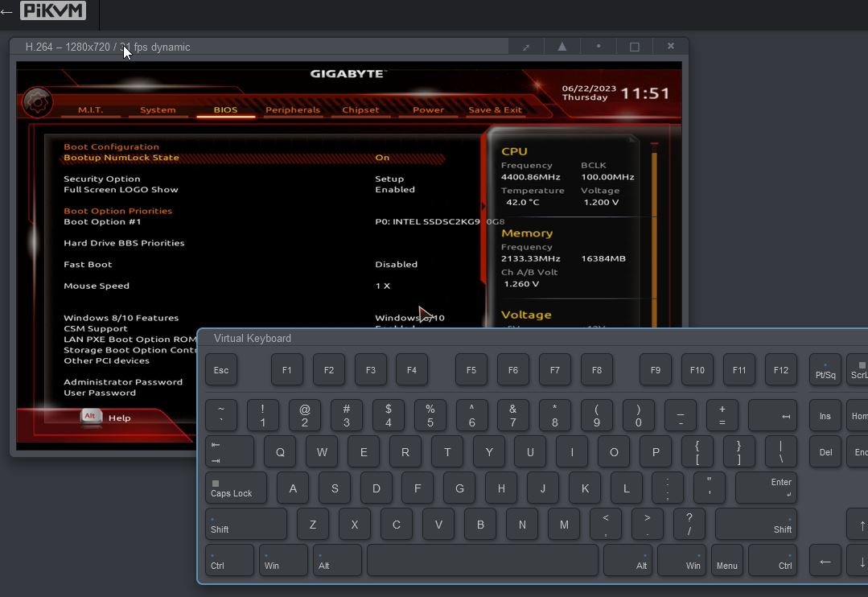
Task: Click the Esc key on virtual keyboard
Action: click(221, 369)
